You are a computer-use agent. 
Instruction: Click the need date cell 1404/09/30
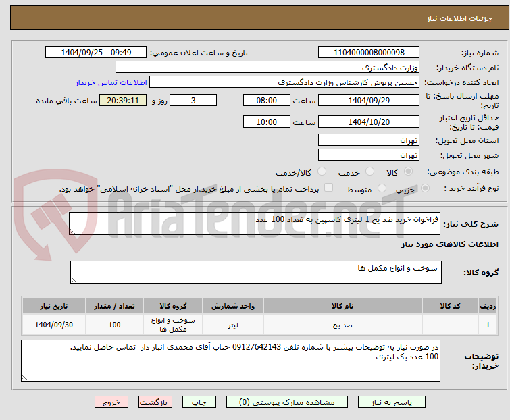point(54,325)
